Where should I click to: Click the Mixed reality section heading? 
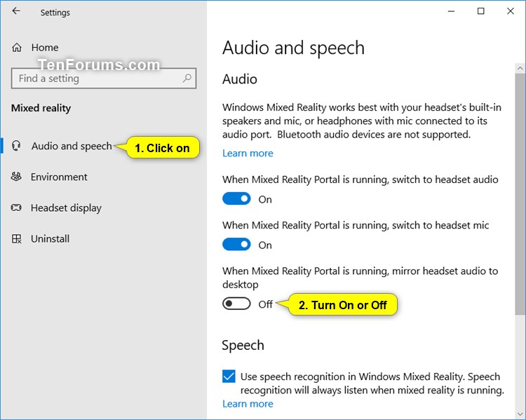(41, 109)
